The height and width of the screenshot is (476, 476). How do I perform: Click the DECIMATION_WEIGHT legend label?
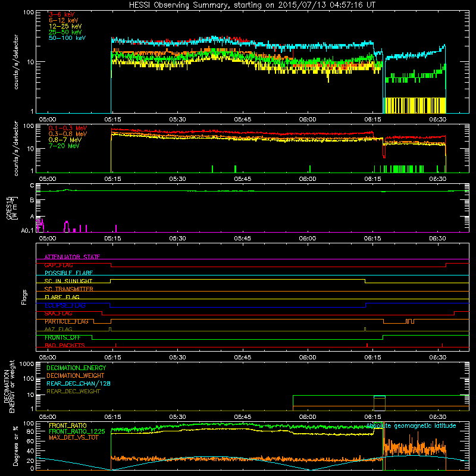pyautogui.click(x=76, y=375)
